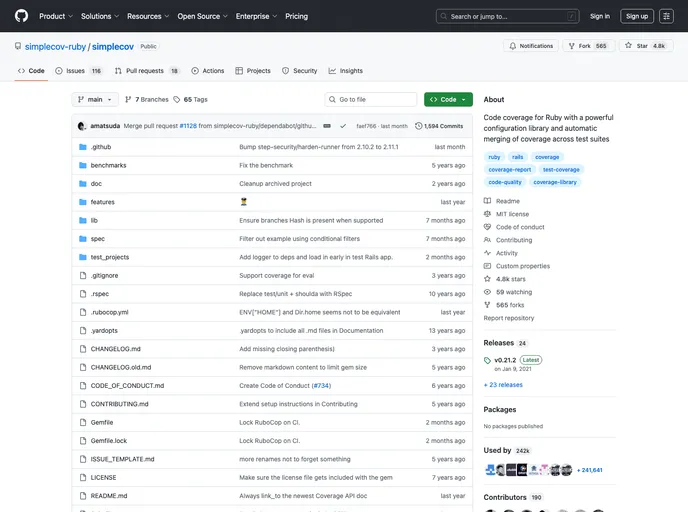This screenshot has width=688, height=512.
Task: Switch to the Actions tab
Action: [x=208, y=71]
